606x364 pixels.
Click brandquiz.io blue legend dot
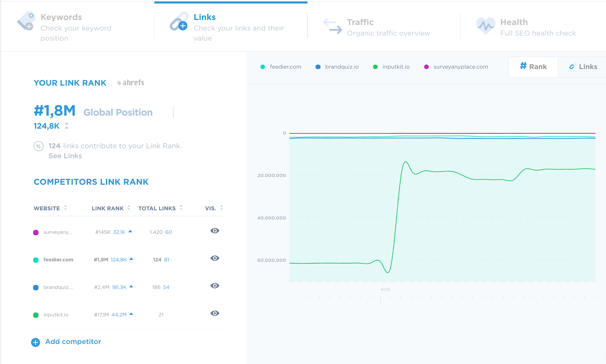[x=318, y=67]
